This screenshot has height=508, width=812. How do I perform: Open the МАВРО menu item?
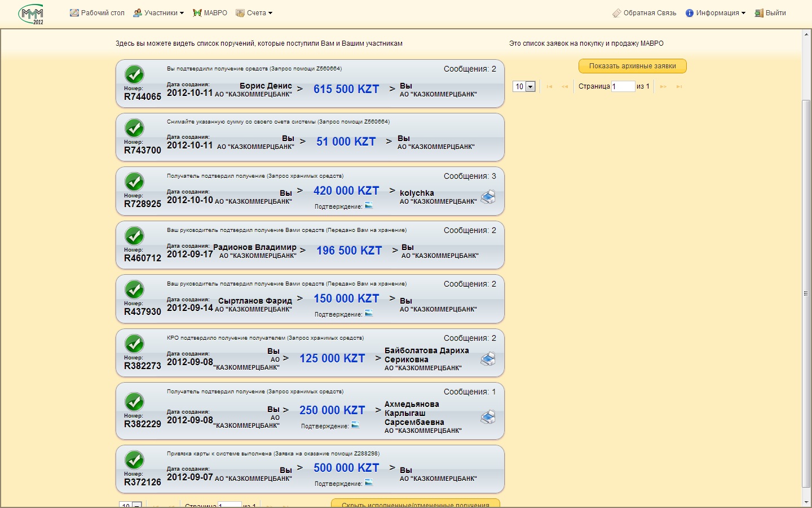[210, 13]
